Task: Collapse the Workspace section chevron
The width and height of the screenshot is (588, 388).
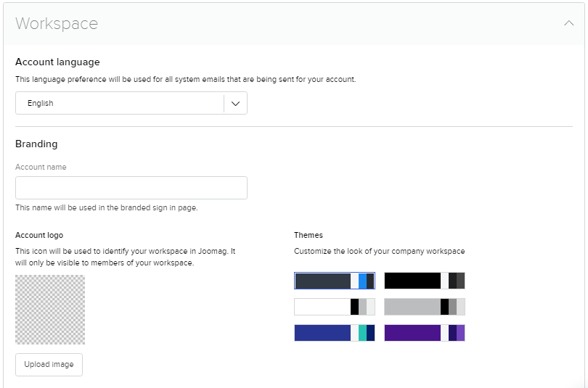Action: 568,23
